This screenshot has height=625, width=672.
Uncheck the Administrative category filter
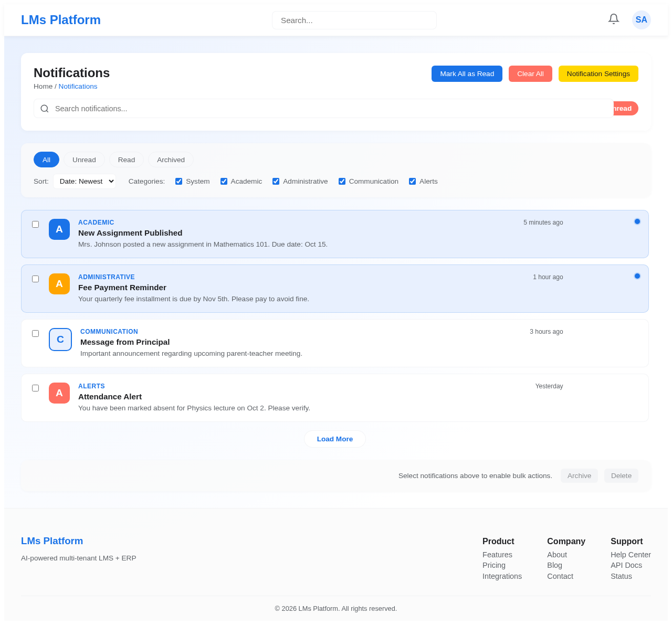coord(276,182)
